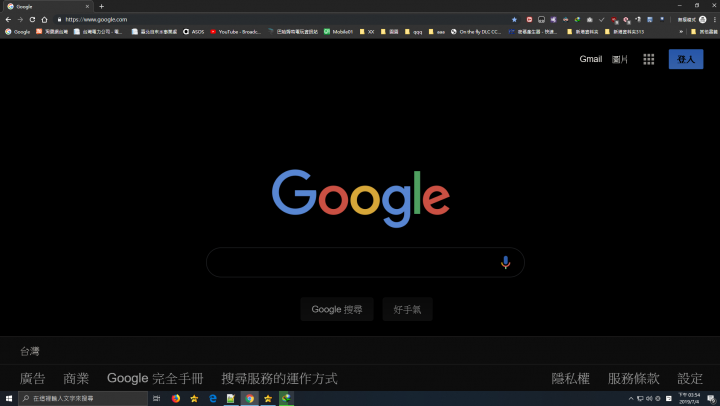The height and width of the screenshot is (406, 720).
Task: Go back to the previous page
Action: [8, 19]
